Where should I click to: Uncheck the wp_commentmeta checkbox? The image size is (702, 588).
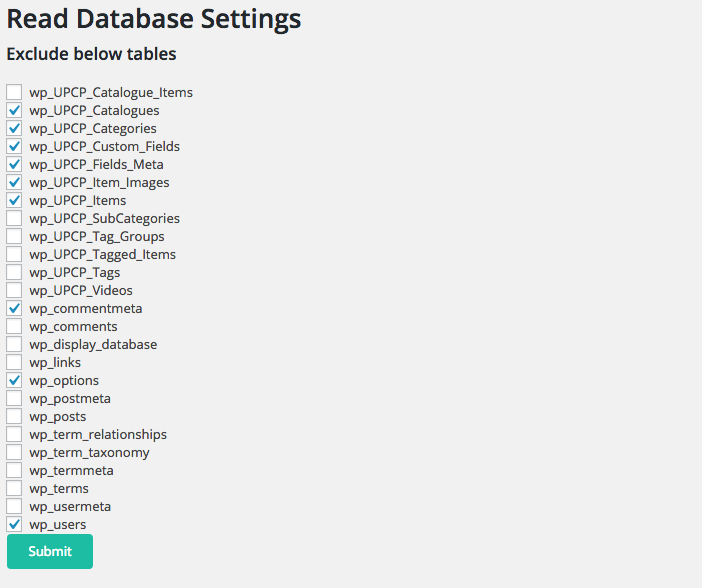[14, 308]
